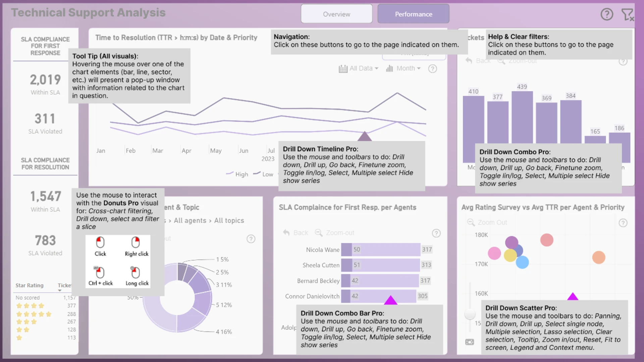Click the Zoom Out magnifier on the scatter chart

[471, 223]
